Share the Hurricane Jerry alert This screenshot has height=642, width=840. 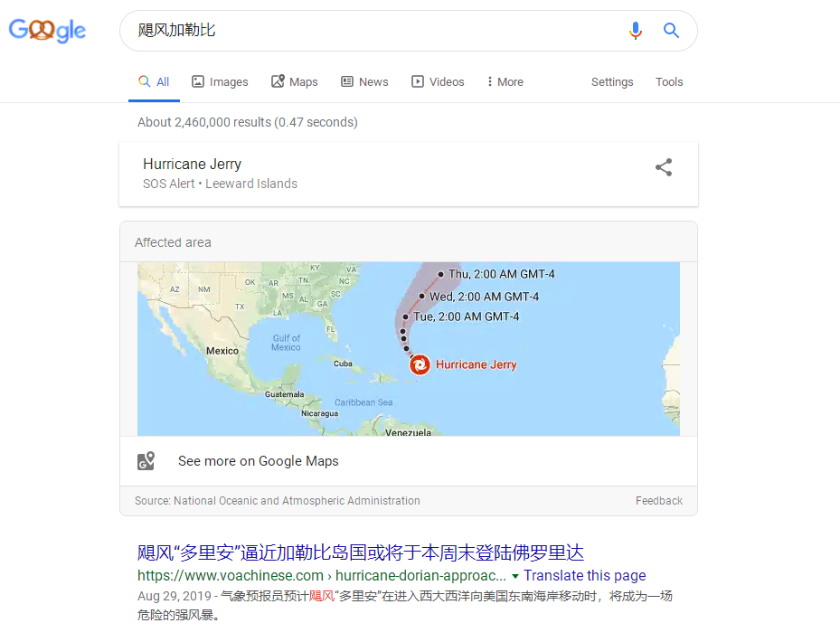[x=663, y=167]
